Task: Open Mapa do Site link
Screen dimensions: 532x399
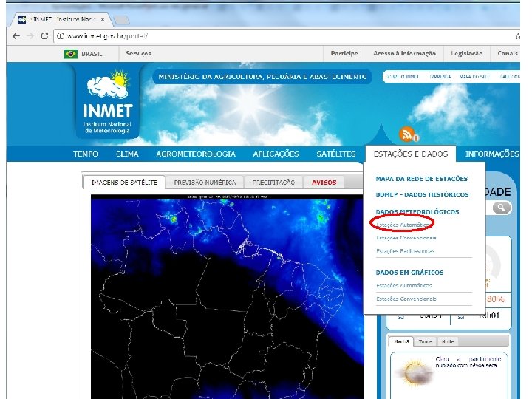Action: [x=474, y=77]
